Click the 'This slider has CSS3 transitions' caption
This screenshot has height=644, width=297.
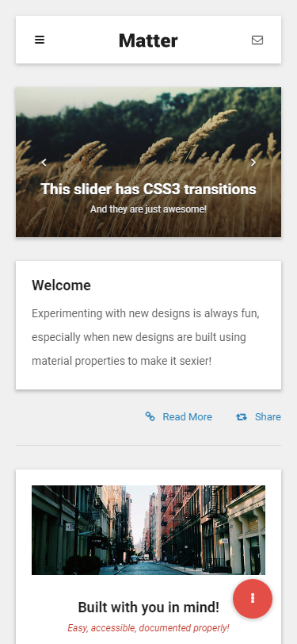149,190
